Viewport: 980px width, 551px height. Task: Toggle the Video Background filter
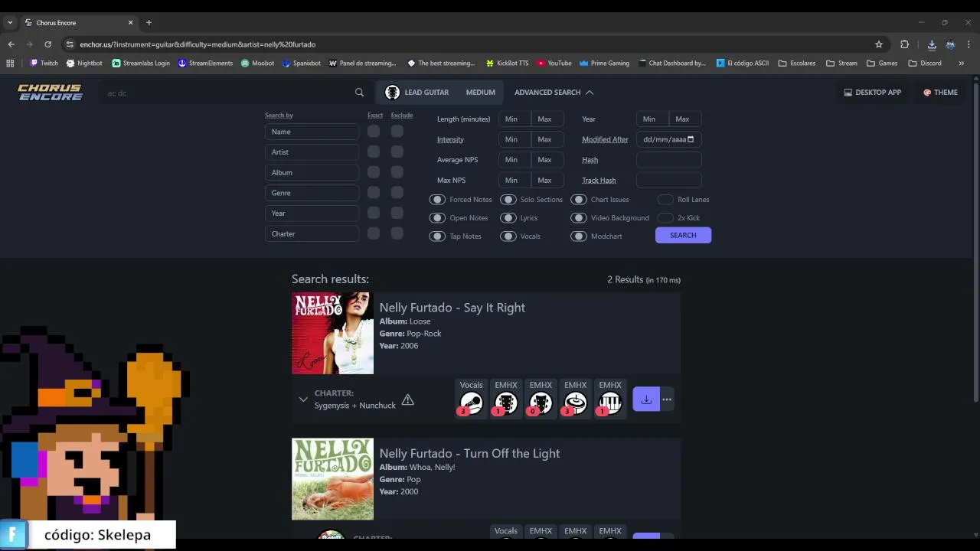coord(579,218)
